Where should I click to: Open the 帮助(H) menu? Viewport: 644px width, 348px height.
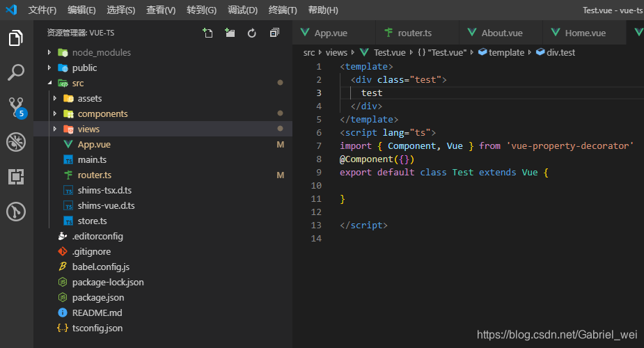[323, 10]
